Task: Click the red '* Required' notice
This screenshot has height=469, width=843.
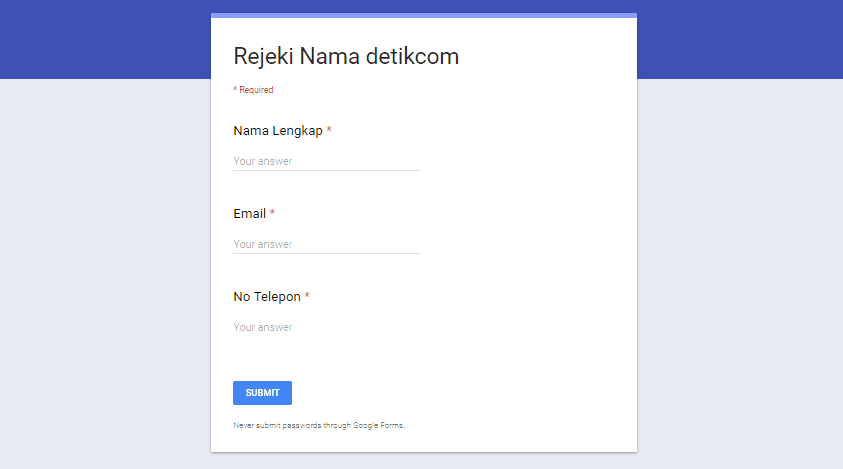Action: click(x=253, y=90)
